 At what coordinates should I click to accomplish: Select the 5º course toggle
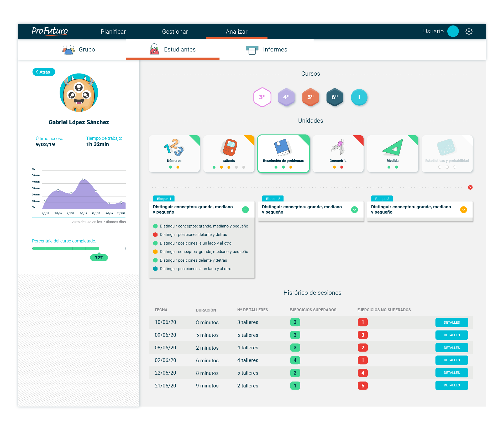311,97
